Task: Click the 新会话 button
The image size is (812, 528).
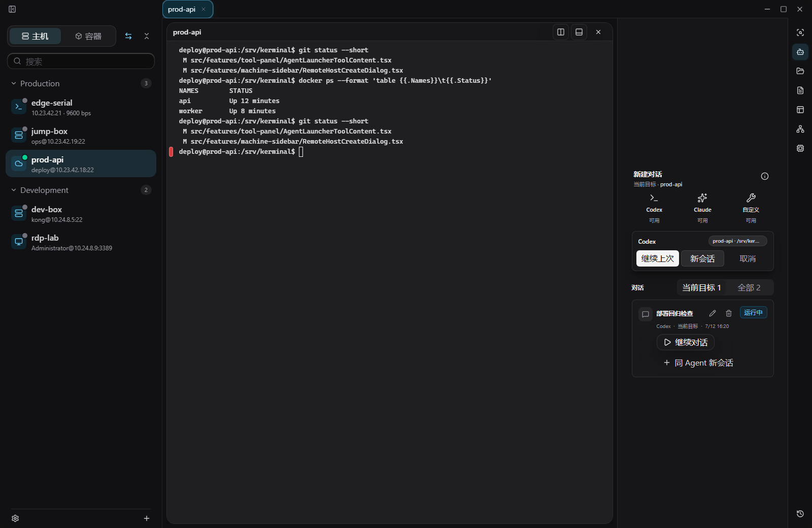Action: click(x=702, y=258)
